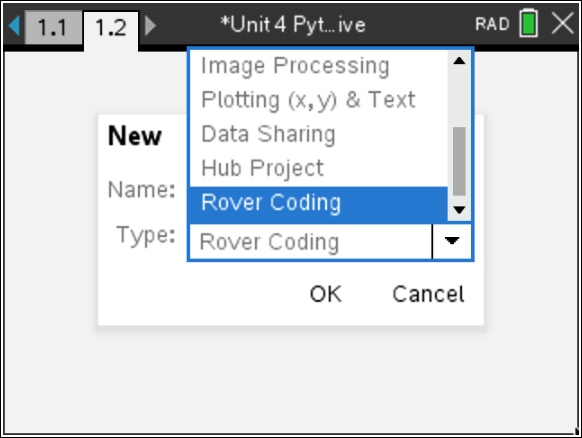Close the document with X icon
Image resolution: width=582 pixels, height=438 pixels.
tap(563, 23)
